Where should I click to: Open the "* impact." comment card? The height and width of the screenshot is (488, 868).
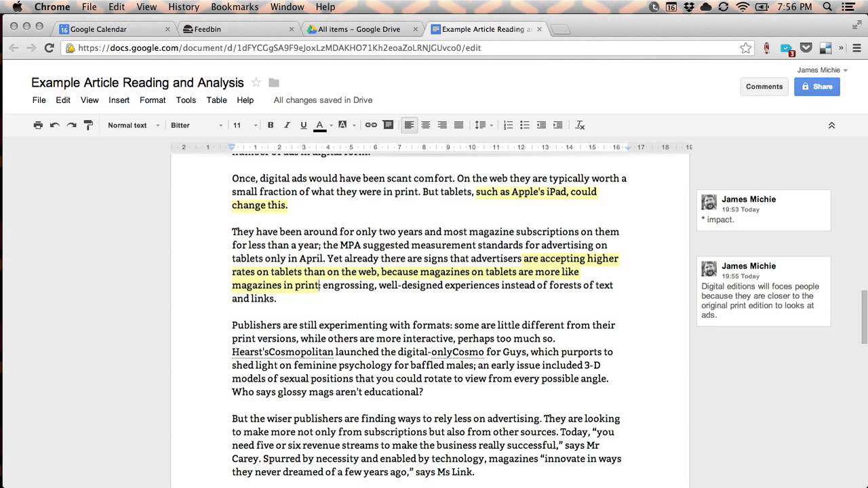pyautogui.click(x=764, y=210)
